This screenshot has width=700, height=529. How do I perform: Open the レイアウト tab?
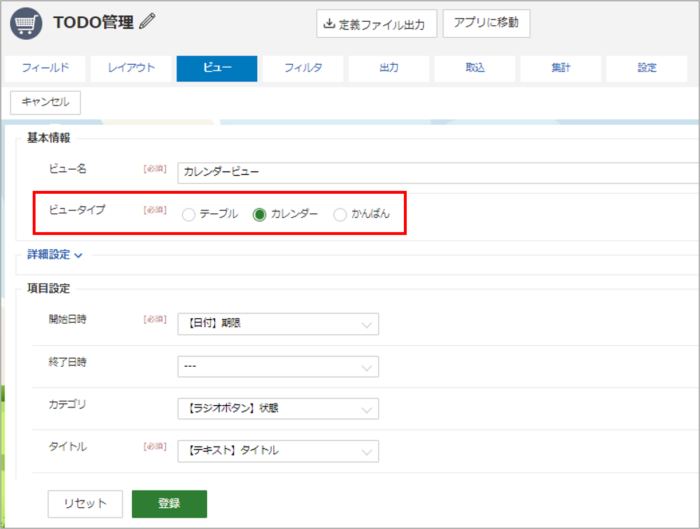tap(131, 68)
